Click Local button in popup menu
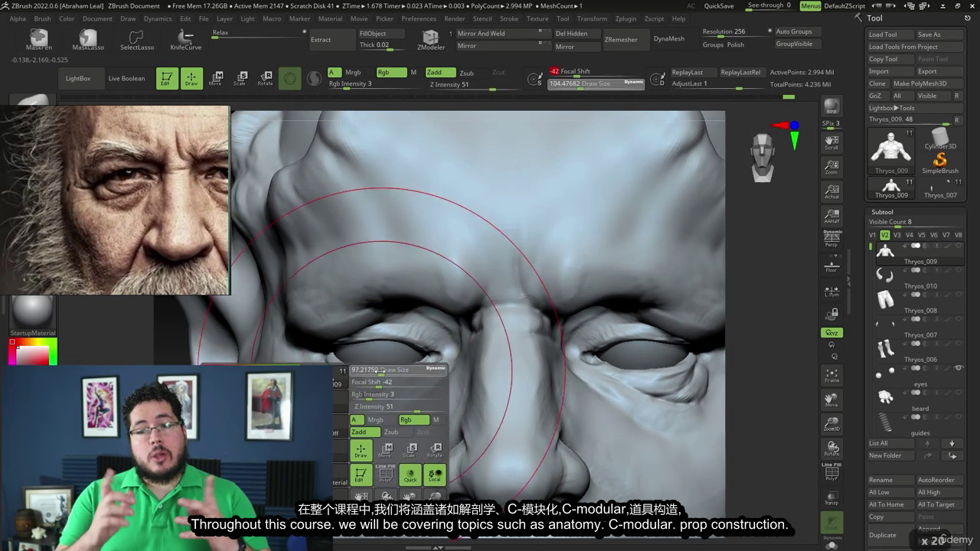This screenshot has height=551, width=980. [x=434, y=474]
